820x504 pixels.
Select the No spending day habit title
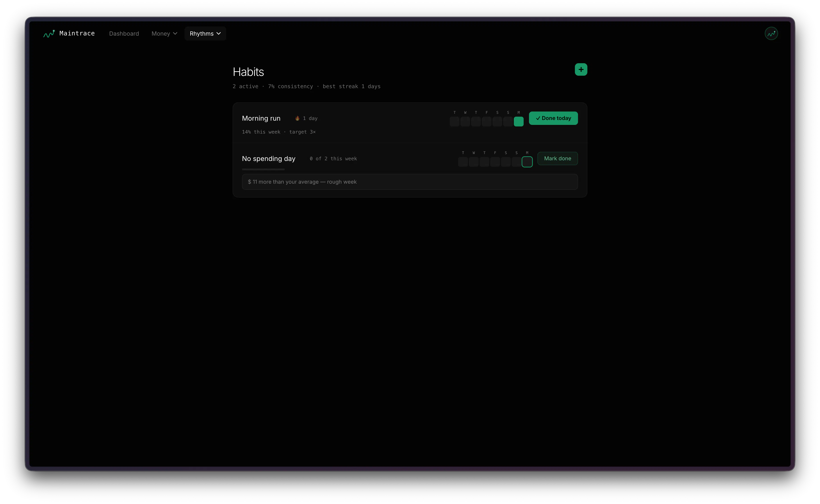(x=269, y=159)
